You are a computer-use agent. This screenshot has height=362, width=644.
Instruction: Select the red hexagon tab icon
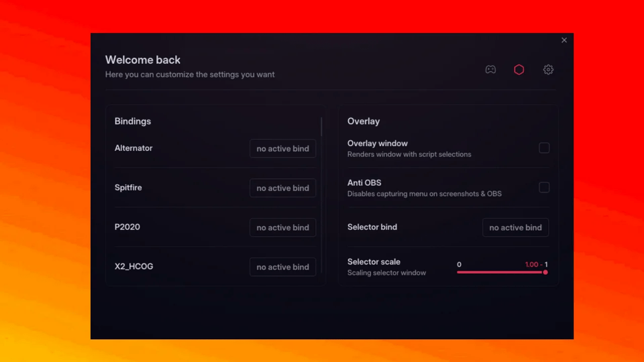tap(519, 70)
